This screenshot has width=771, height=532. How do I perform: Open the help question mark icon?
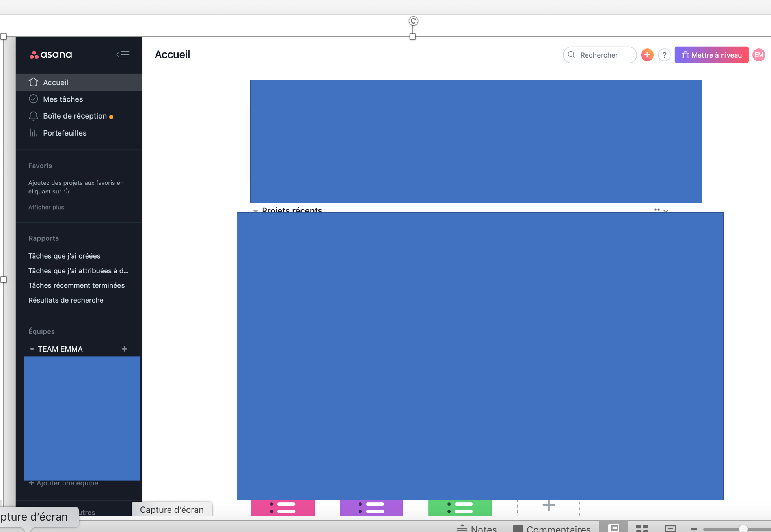pos(664,55)
